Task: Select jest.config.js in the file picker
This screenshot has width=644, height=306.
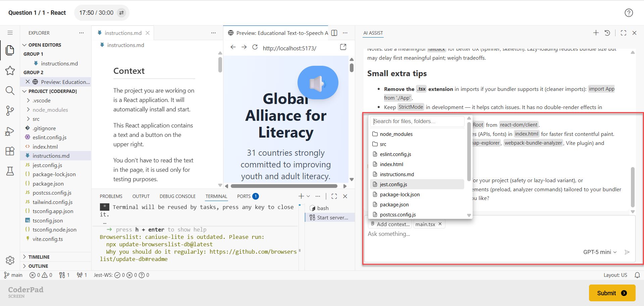Action: (393, 184)
